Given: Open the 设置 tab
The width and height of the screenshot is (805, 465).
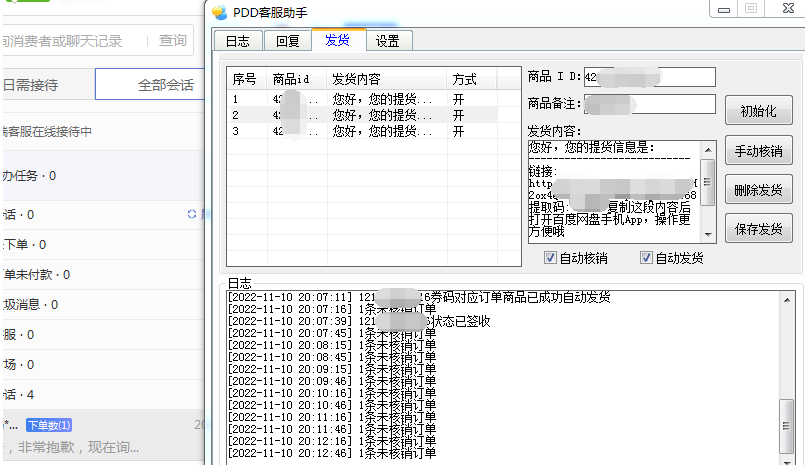Looking at the screenshot, I should coord(388,41).
